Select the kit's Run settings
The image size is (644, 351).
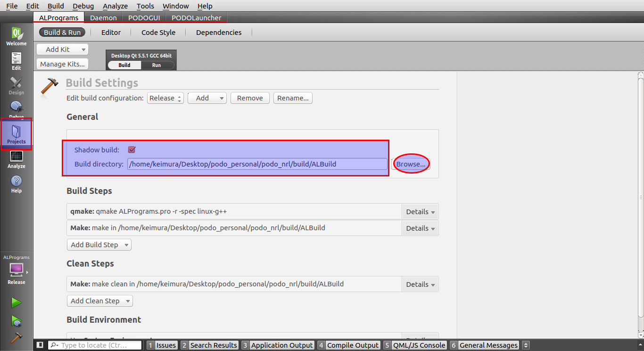pos(157,65)
